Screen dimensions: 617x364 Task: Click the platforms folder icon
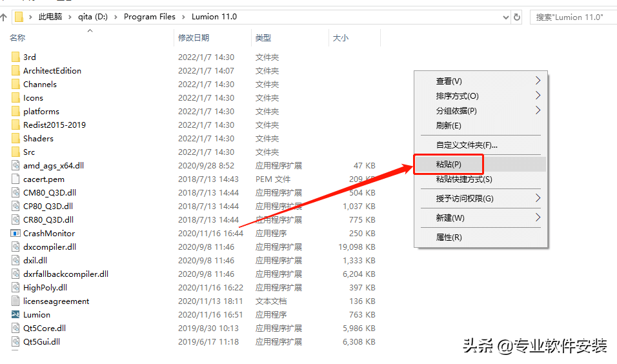(x=15, y=112)
